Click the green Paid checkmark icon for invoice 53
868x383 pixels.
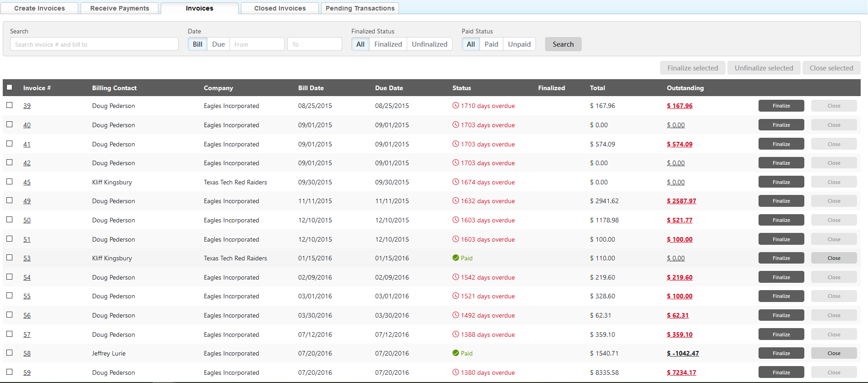pyautogui.click(x=455, y=258)
